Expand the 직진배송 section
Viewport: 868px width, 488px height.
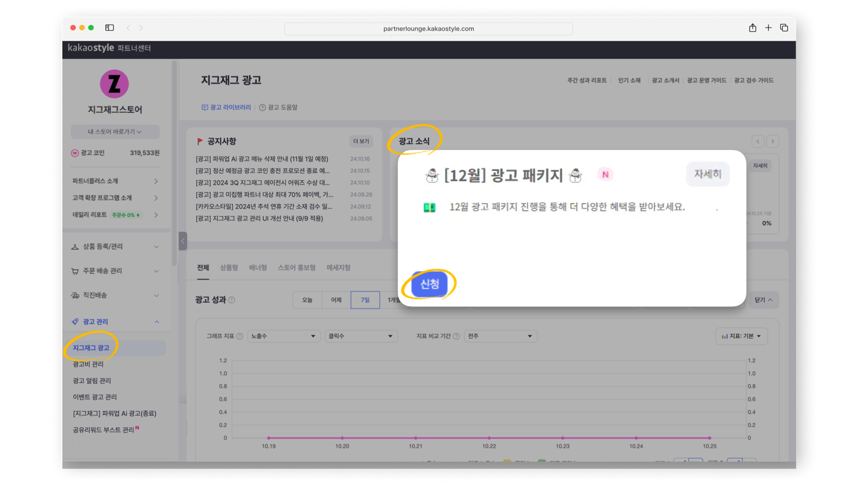[115, 295]
